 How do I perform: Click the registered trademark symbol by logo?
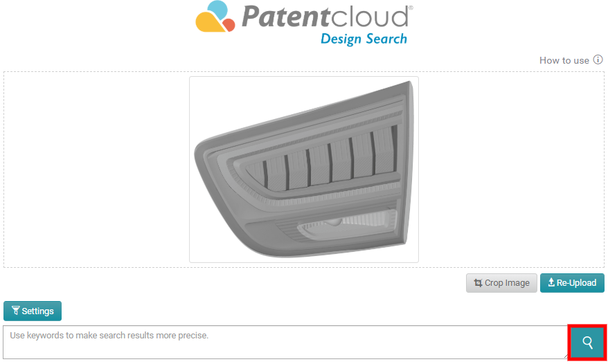click(x=411, y=8)
